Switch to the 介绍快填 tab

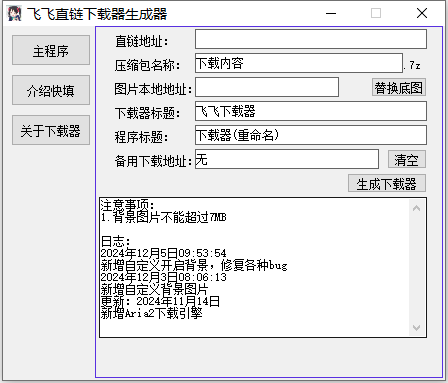click(x=51, y=90)
